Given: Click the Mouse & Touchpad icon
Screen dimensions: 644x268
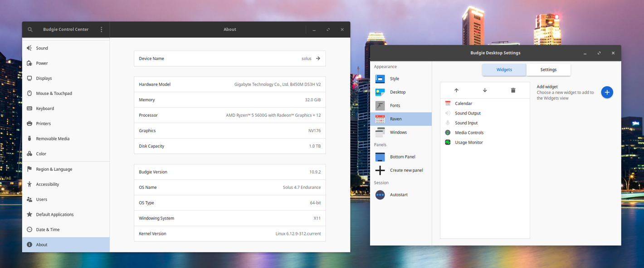Looking at the screenshot, I should pyautogui.click(x=29, y=93).
